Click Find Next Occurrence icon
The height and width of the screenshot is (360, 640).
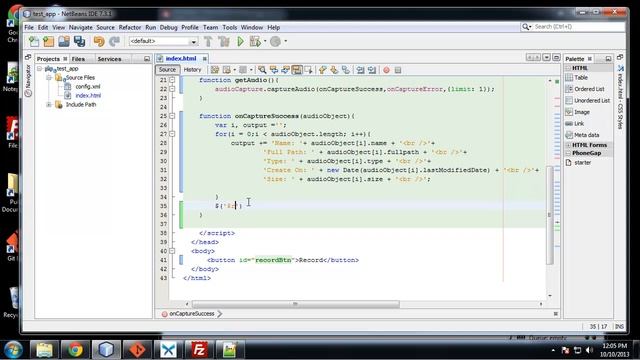[285, 70]
